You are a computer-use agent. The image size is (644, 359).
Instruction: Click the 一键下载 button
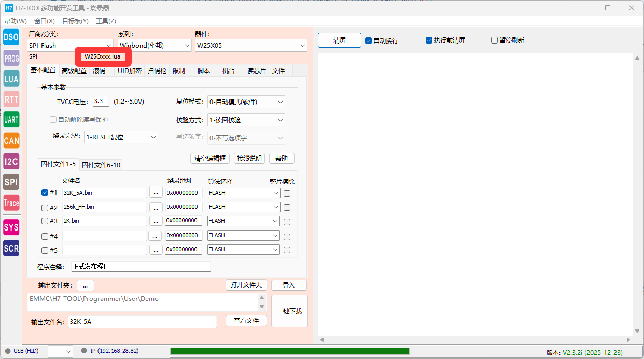click(289, 311)
